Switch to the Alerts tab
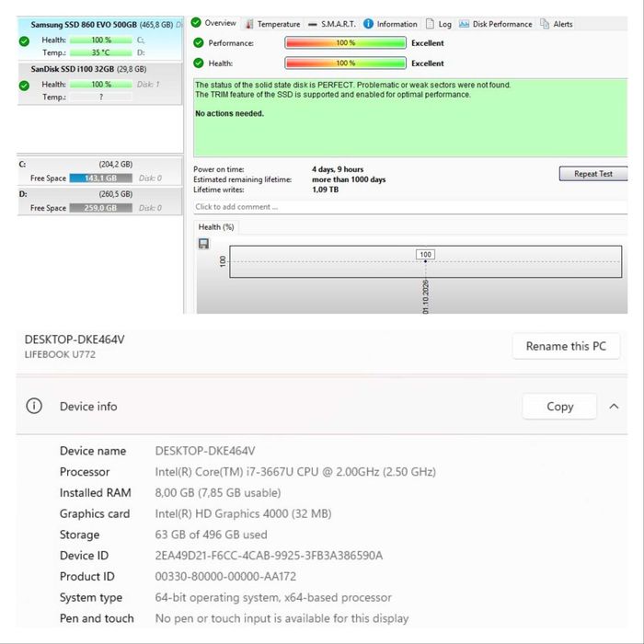 tap(556, 24)
